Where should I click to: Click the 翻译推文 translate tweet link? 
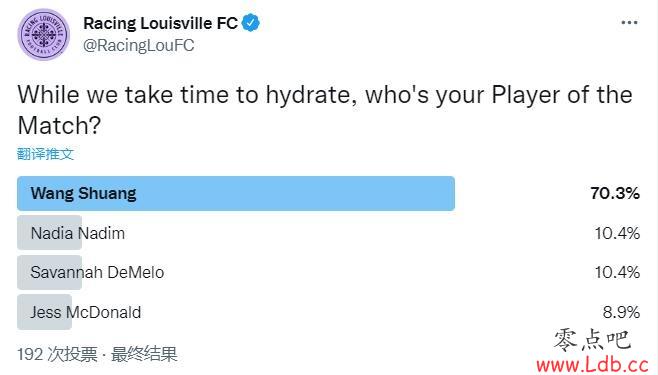pos(45,154)
